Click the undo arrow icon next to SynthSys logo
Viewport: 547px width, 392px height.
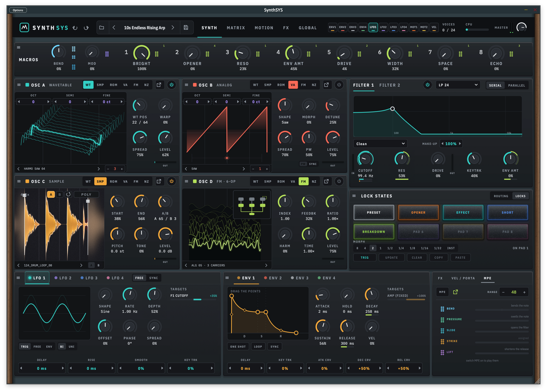[75, 28]
